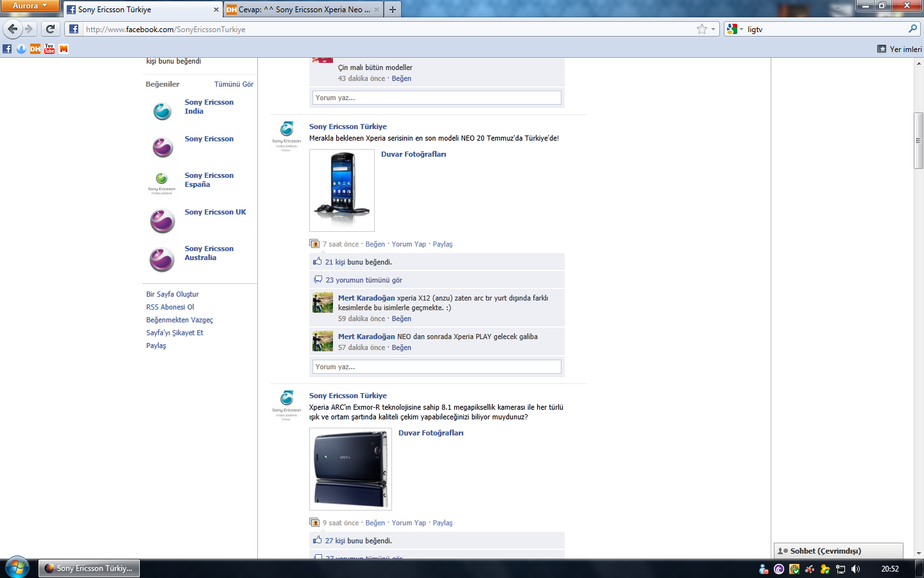Click the search box containing ligtv
The image size is (924, 578).
click(826, 30)
